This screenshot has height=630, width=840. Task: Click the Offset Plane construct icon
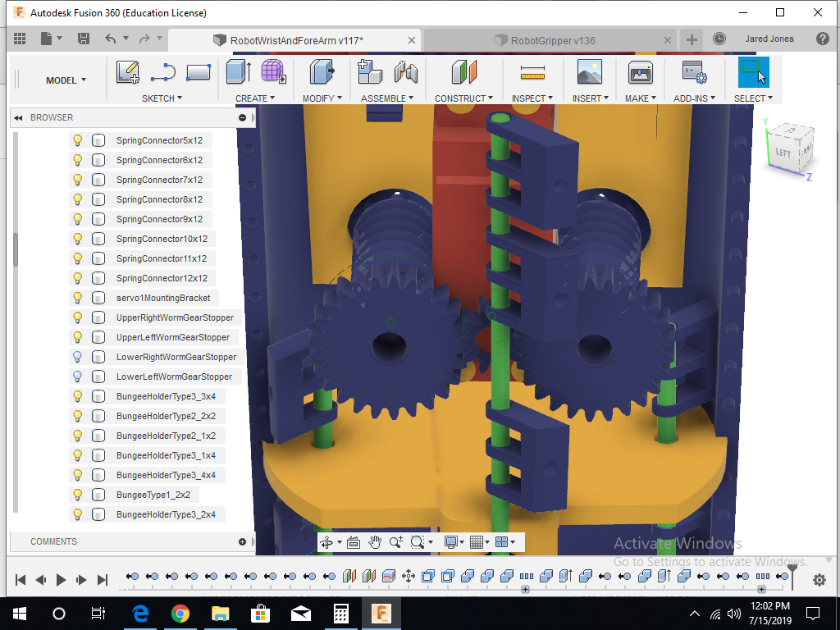click(464, 72)
